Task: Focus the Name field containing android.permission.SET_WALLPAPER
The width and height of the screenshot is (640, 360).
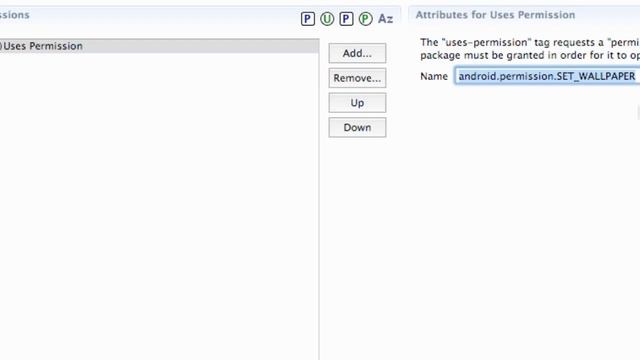Action: [547, 76]
